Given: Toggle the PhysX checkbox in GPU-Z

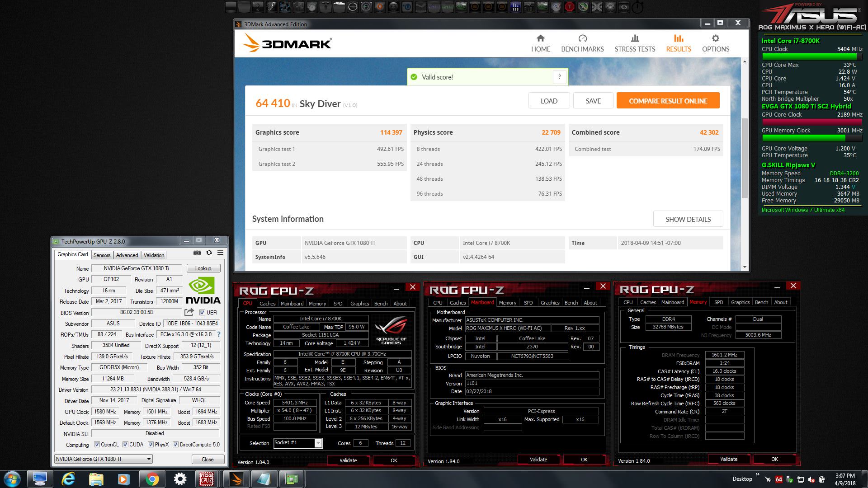Looking at the screenshot, I should pos(151,445).
